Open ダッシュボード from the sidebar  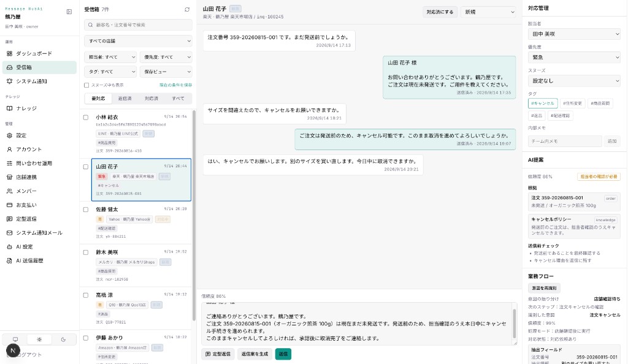click(x=39, y=53)
